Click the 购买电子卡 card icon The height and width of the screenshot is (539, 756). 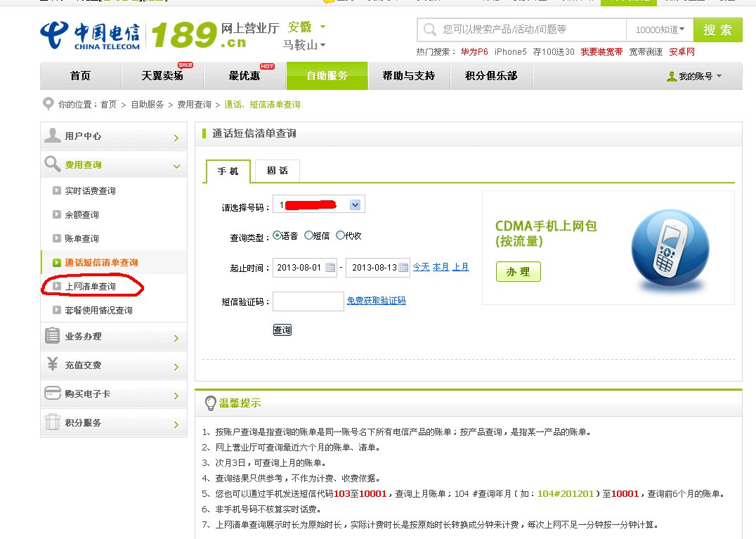pyautogui.click(x=53, y=394)
